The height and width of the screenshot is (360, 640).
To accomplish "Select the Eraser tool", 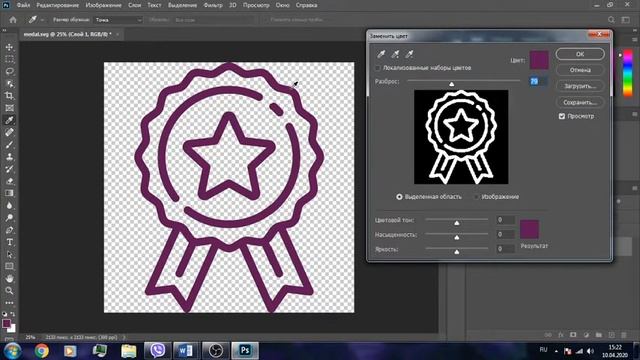I will click(x=9, y=181).
